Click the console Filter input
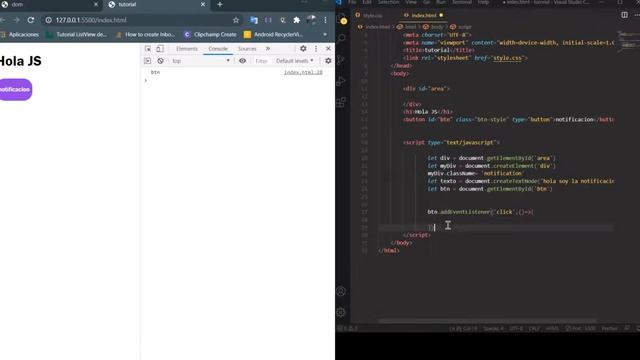Screen dimensions: 640x360 [262, 61]
